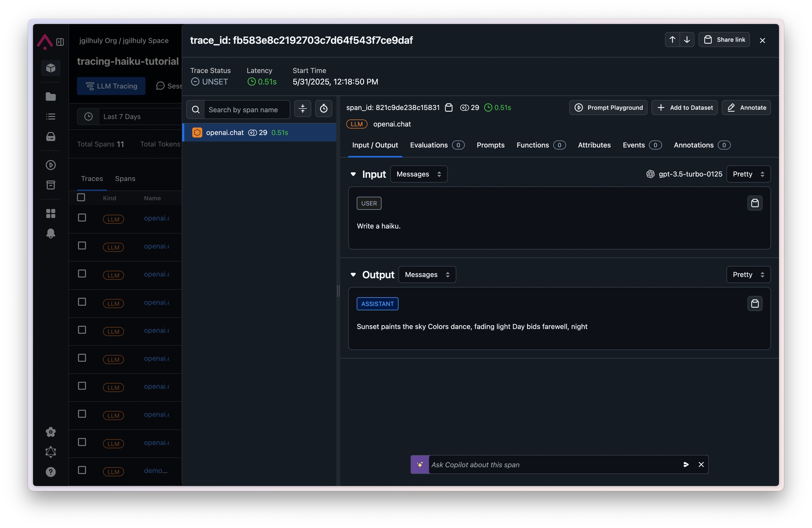
Task: Copy the span_id to clipboard
Action: (x=448, y=108)
